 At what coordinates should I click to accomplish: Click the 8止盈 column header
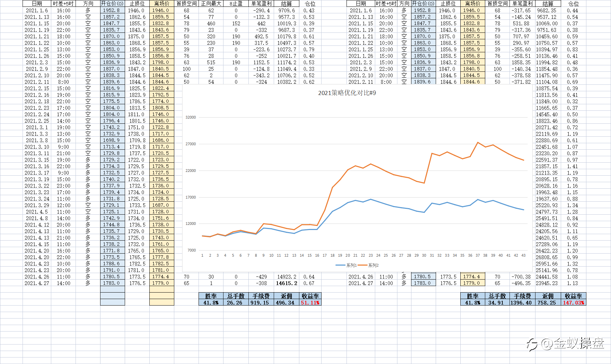click(x=236, y=4)
